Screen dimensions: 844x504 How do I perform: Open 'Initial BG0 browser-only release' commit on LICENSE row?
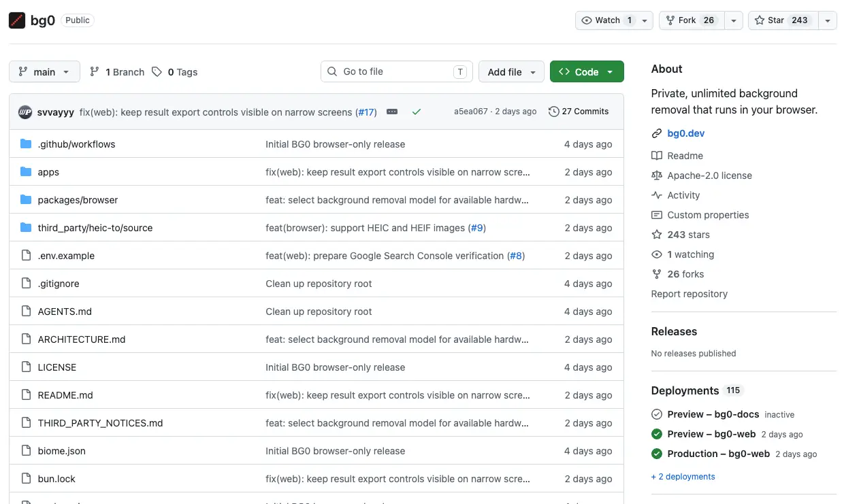[x=336, y=367]
